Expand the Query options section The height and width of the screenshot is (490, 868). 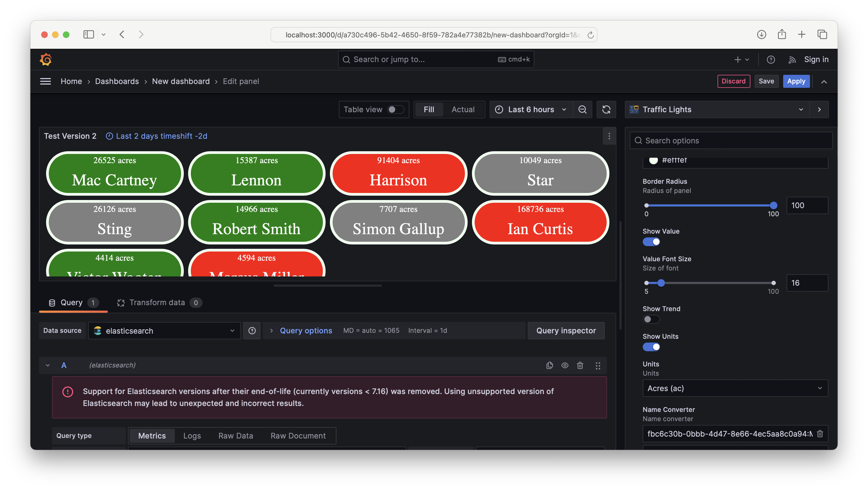[306, 331]
